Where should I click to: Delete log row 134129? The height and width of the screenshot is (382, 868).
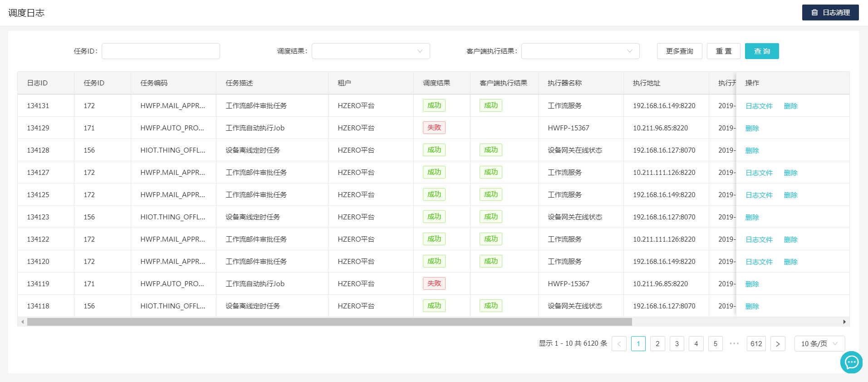pos(752,128)
